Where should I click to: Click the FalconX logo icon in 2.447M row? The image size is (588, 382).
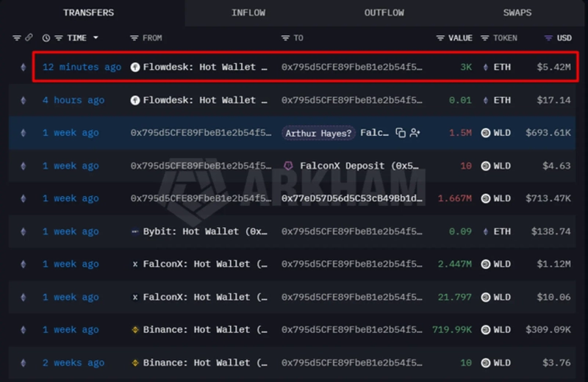click(x=135, y=264)
